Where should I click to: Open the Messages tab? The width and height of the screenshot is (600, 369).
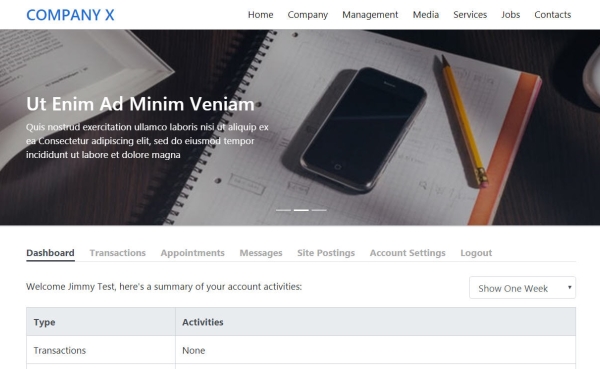click(261, 253)
